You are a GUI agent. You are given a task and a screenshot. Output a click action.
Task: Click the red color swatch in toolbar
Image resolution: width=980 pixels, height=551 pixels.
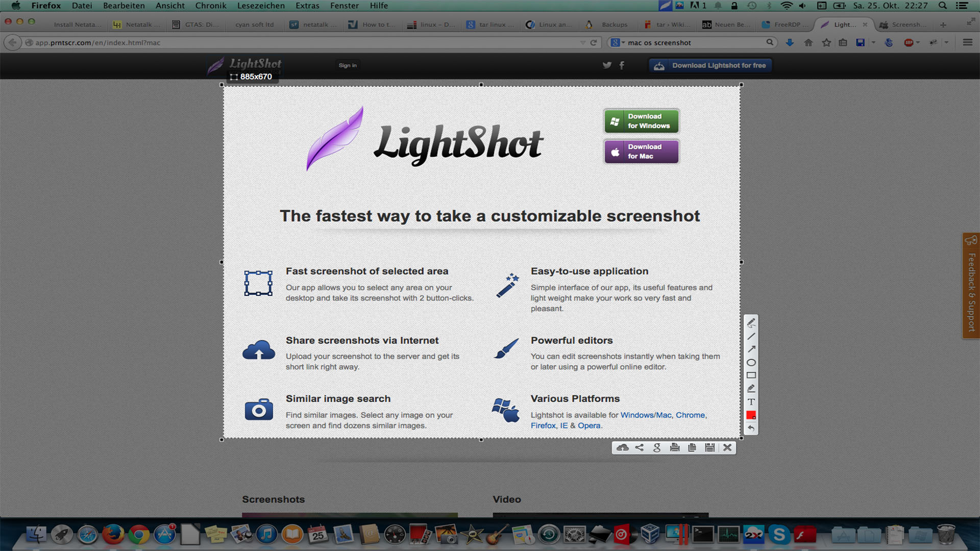[x=751, y=415]
